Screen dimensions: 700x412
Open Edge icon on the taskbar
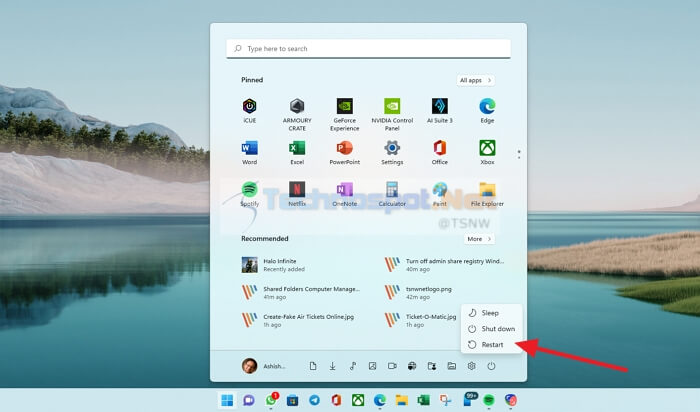[380, 400]
